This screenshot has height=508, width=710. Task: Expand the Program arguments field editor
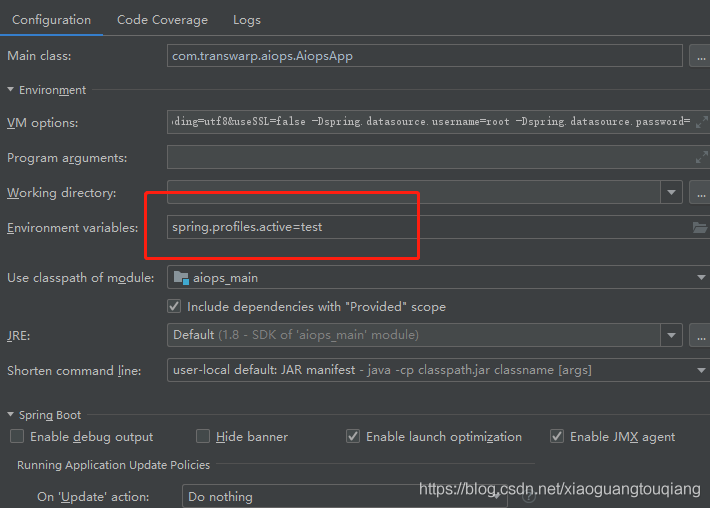(701, 157)
